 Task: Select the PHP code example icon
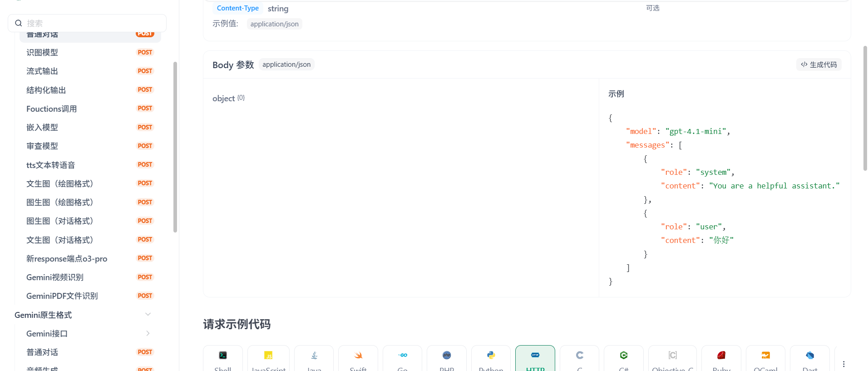[x=447, y=356]
